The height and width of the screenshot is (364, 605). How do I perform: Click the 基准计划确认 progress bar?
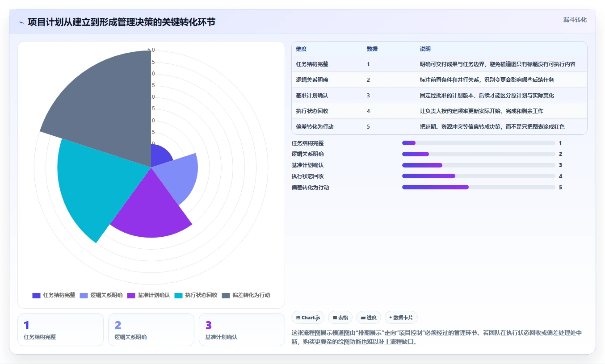[479, 165]
